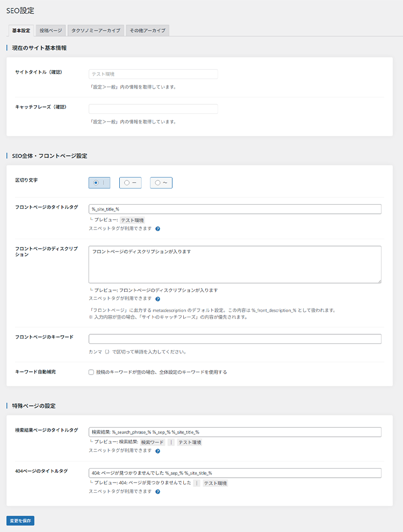Image resolution: width=403 pixels, height=532 pixels.
Task: Click the フロントページのタイトルタグ input field
Action: [235, 209]
